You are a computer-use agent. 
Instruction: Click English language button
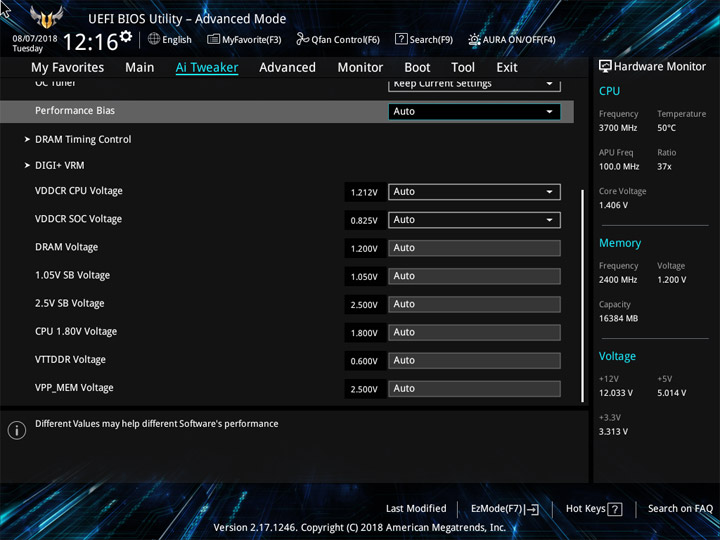170,39
